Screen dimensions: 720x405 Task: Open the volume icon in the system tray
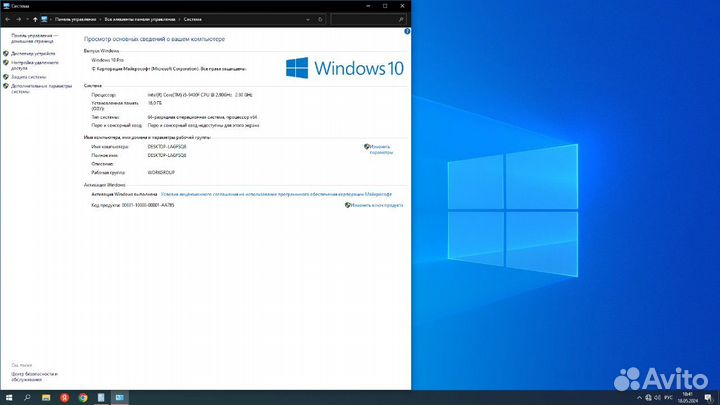click(x=657, y=398)
